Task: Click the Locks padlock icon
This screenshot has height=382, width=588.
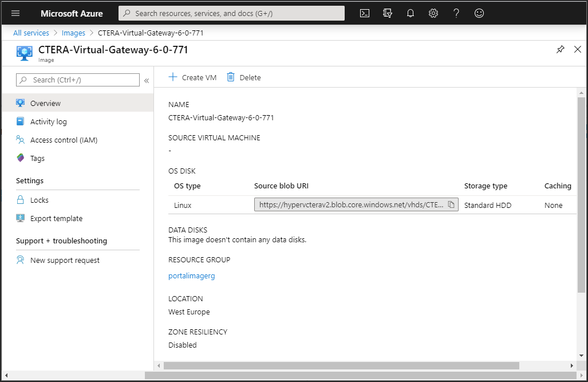Action: 21,200
